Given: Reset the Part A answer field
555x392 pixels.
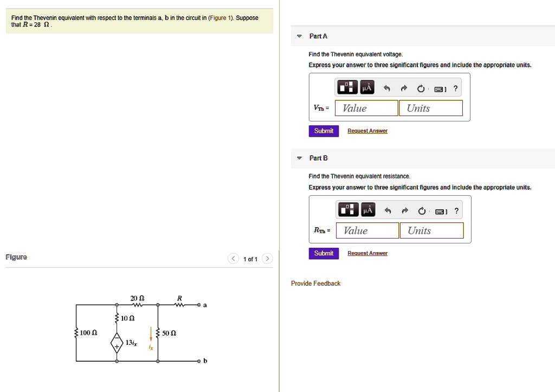Looking at the screenshot, I should tap(421, 88).
